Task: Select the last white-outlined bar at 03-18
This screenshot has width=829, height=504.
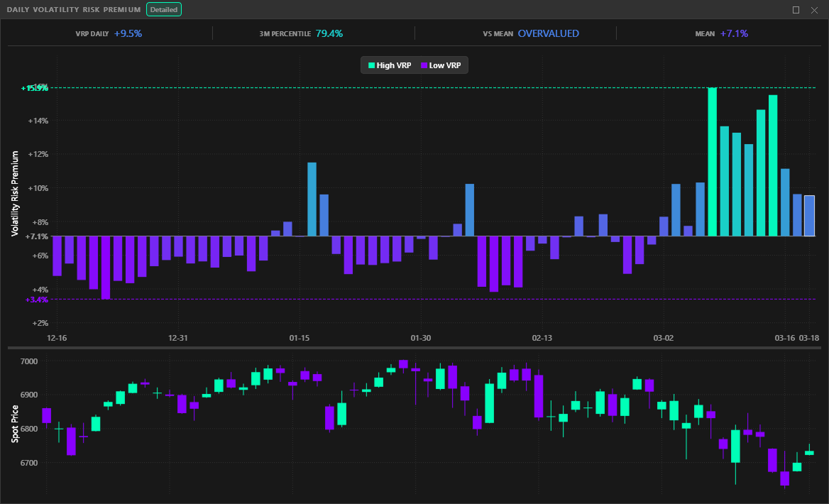Action: [x=809, y=216]
